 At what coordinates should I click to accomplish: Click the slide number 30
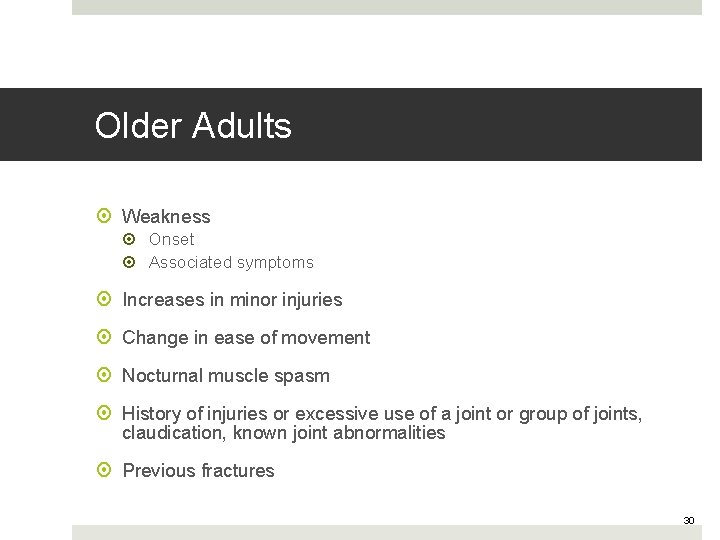pyautogui.click(x=688, y=520)
